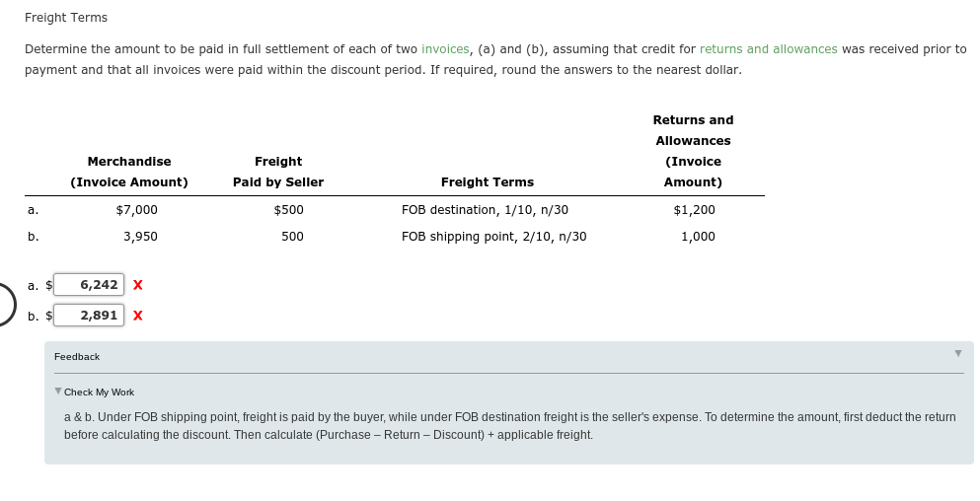Click the Merchandise (Invoice Amount) column header
Viewport: 980px width, 501px height.
pyautogui.click(x=128, y=172)
